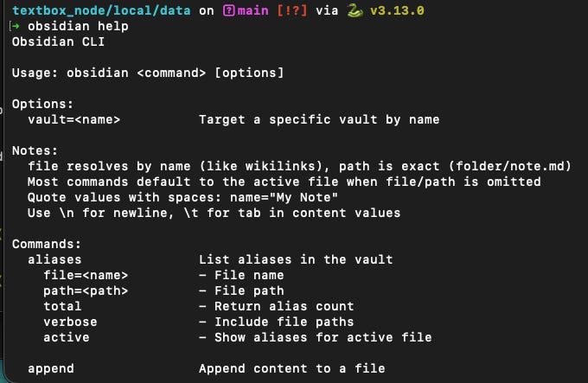The height and width of the screenshot is (383, 588).
Task: Click the 'Commands:' section heading
Action: pyautogui.click(x=47, y=244)
